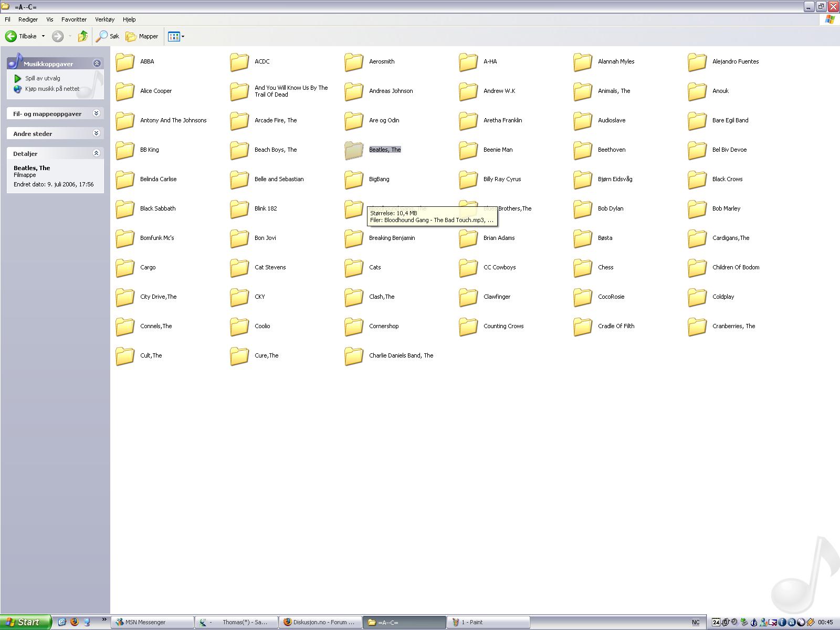Open the Verktøy menu
840x630 pixels.
(104, 19)
